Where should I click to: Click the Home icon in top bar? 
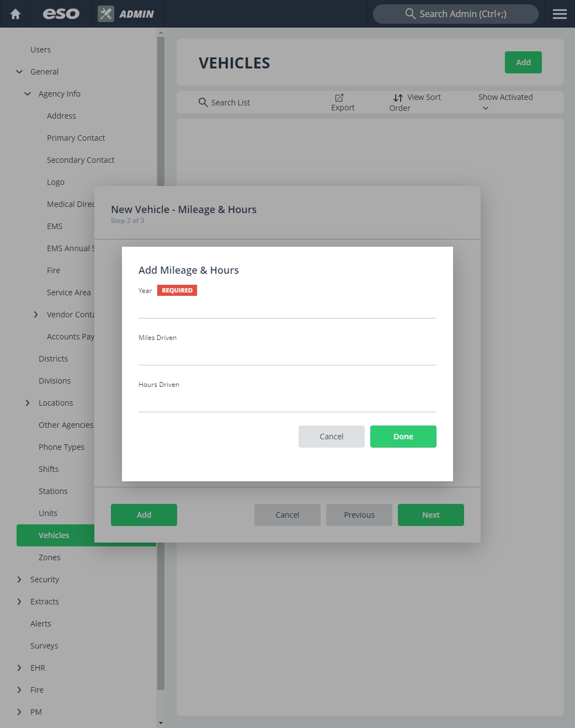(x=15, y=14)
